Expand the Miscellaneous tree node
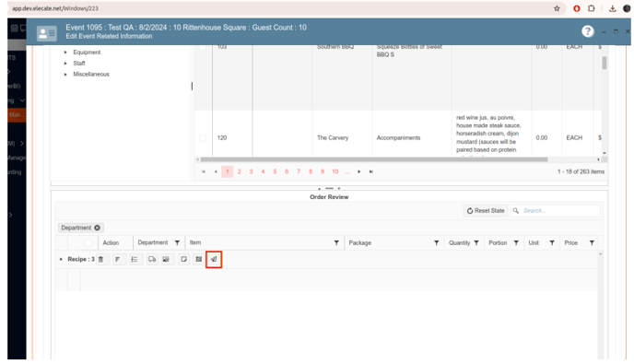The image size is (634, 364). (65, 74)
